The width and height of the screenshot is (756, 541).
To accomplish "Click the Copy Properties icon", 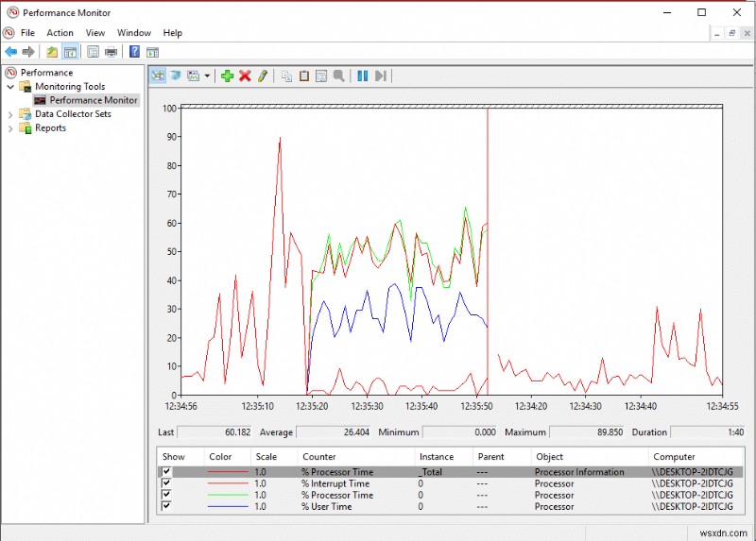I will [286, 76].
